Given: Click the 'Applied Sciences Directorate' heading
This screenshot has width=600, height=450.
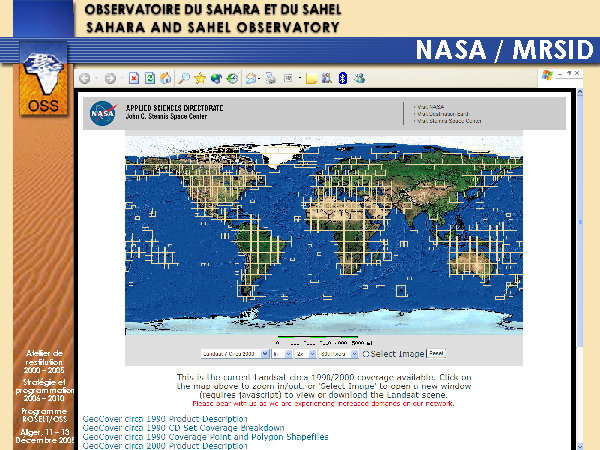Looking at the screenshot, I should click(x=174, y=108).
